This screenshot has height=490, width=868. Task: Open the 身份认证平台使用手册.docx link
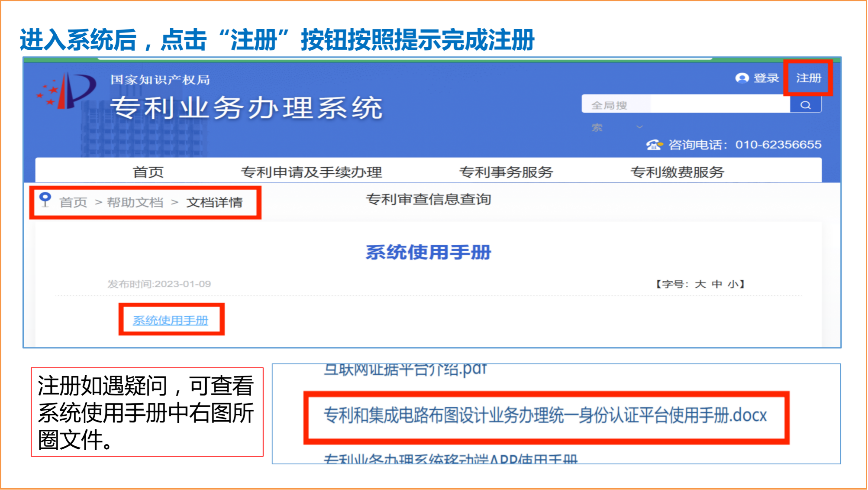pos(544,415)
